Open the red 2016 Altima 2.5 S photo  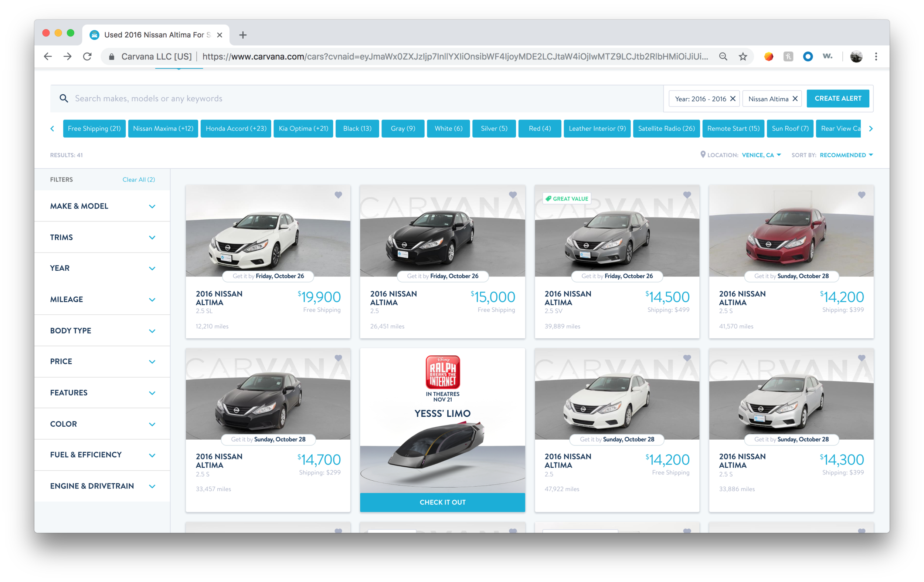tap(791, 231)
